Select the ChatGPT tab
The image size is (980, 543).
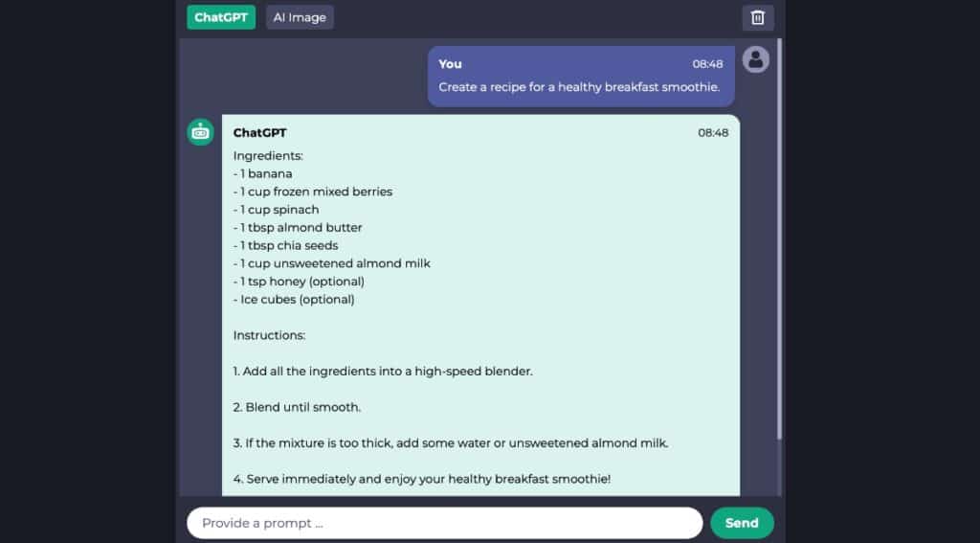tap(221, 17)
